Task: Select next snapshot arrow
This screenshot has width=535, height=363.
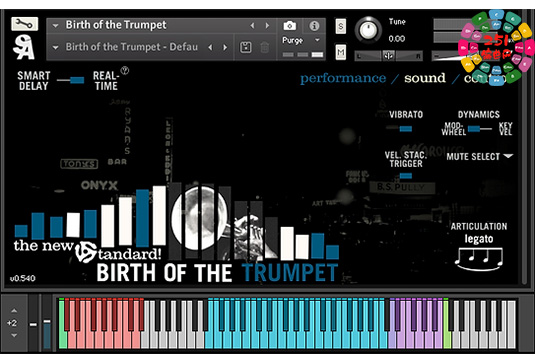Action: pyautogui.click(x=225, y=47)
